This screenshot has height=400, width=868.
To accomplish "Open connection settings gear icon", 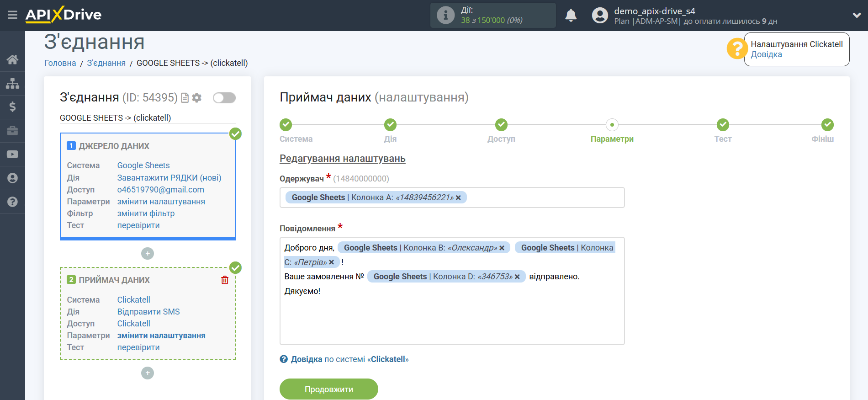I will pyautogui.click(x=197, y=98).
